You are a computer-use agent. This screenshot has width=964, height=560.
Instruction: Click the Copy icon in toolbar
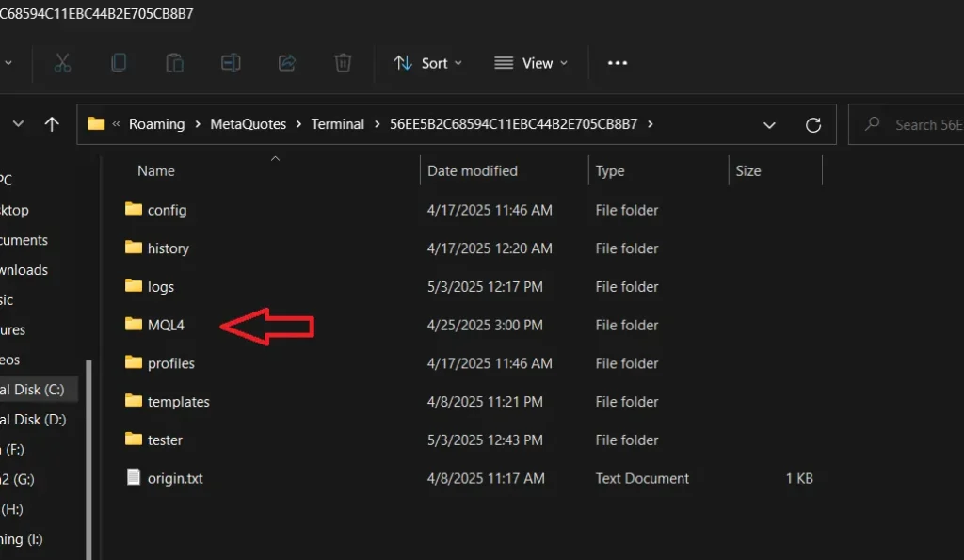(119, 63)
